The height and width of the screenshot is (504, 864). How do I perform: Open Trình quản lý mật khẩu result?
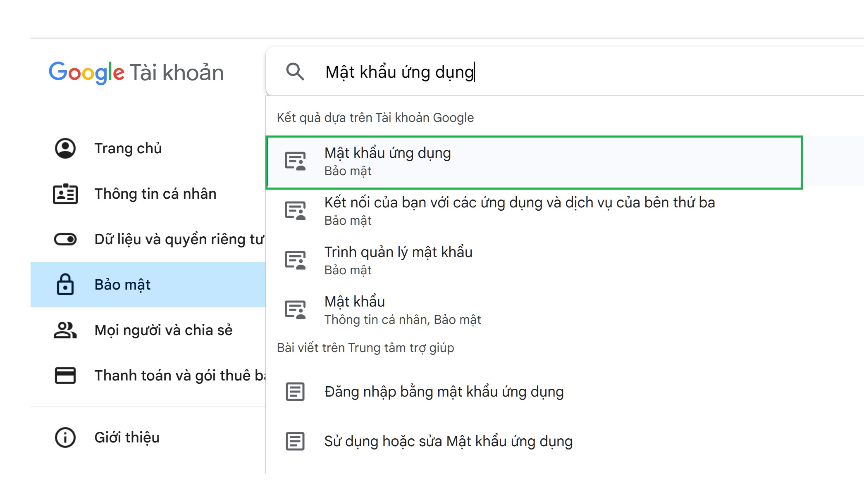[565, 260]
